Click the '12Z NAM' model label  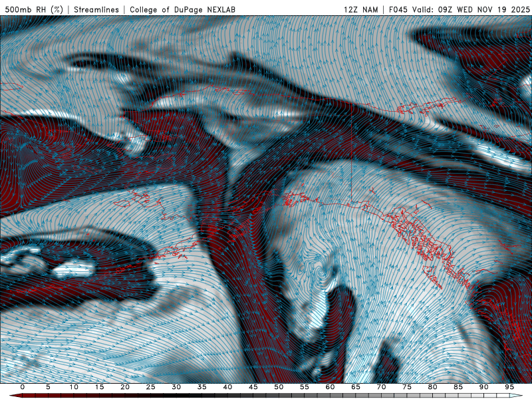pos(361,9)
